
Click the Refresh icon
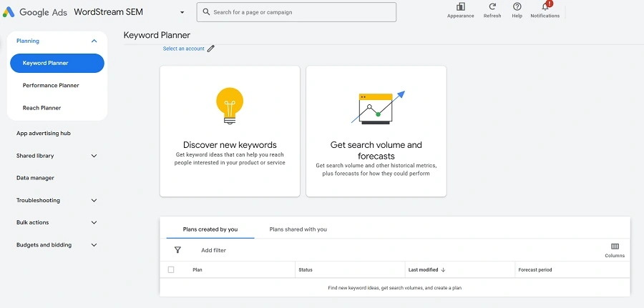492,6
